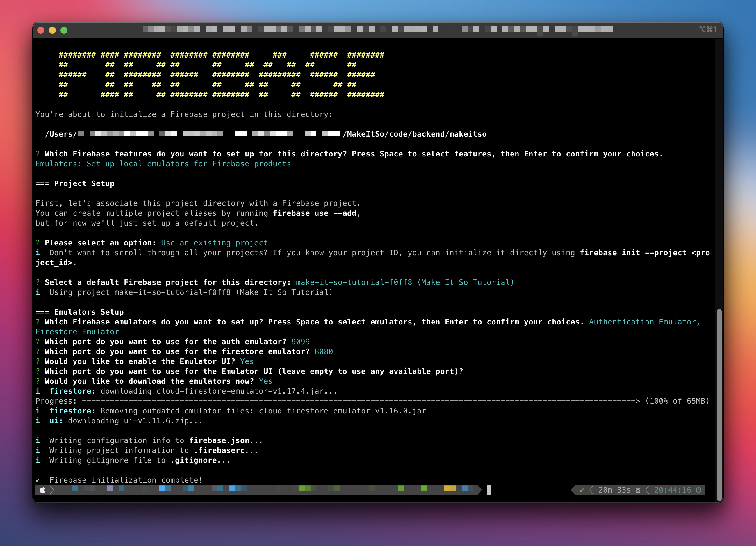Click the Apple icon in the status bar

click(x=43, y=490)
